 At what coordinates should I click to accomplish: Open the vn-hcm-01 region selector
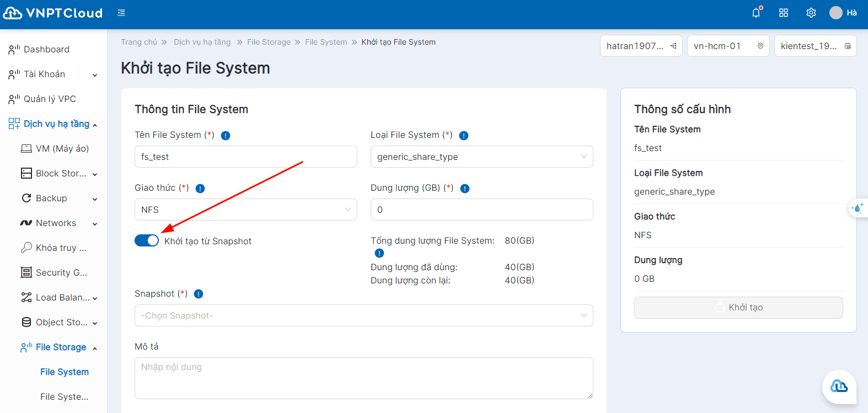[728, 46]
